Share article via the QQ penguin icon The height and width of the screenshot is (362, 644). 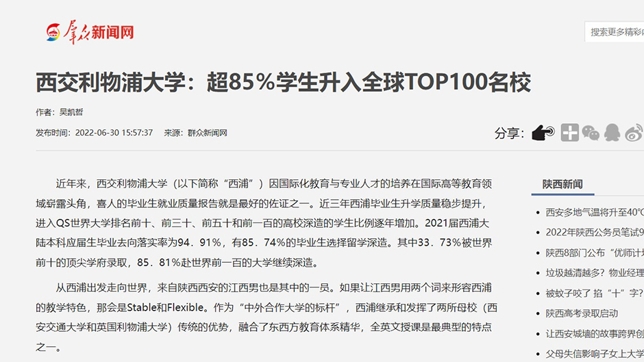(x=612, y=133)
